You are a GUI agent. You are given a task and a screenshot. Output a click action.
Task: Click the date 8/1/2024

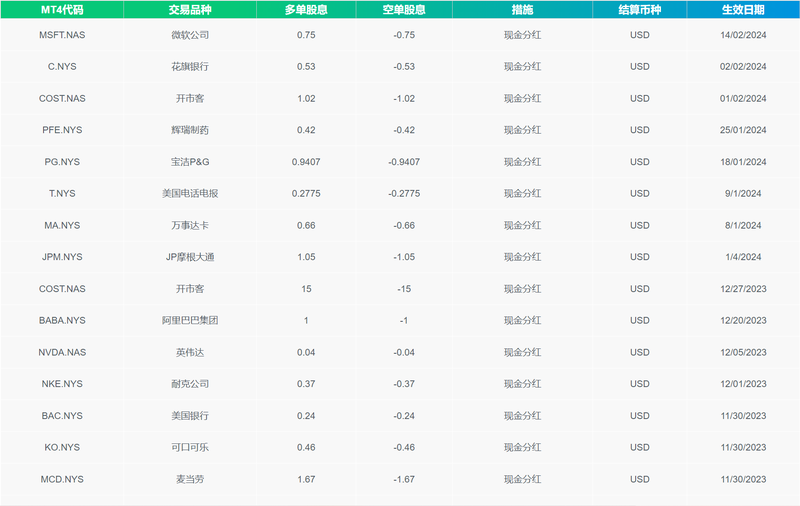(743, 225)
